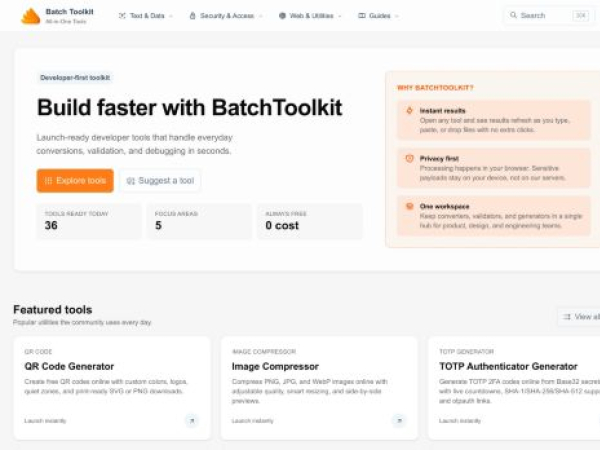The height and width of the screenshot is (450, 600).
Task: Click the WHY BATCHTOOLKIT? heading
Action: pos(435,88)
